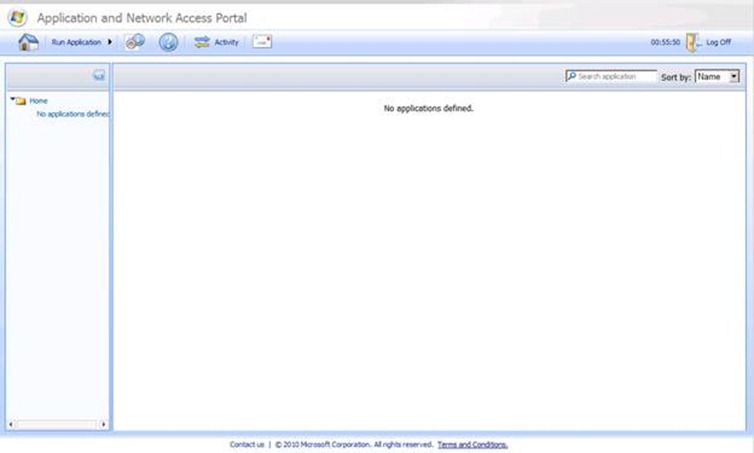The image size is (754, 453).
Task: Click the Activity arrows icon
Action: (202, 42)
